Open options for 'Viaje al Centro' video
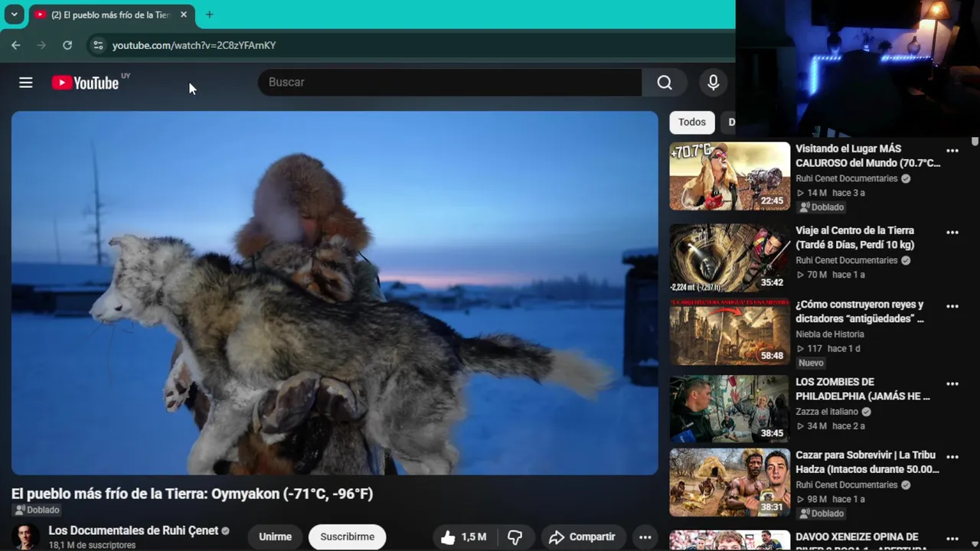This screenshot has width=980, height=551. tap(952, 233)
